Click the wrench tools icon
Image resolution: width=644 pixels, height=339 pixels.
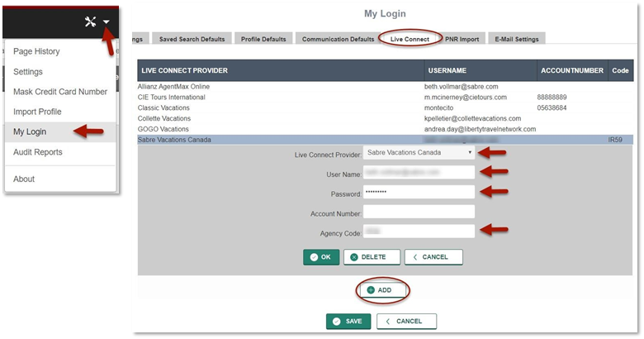pyautogui.click(x=90, y=21)
